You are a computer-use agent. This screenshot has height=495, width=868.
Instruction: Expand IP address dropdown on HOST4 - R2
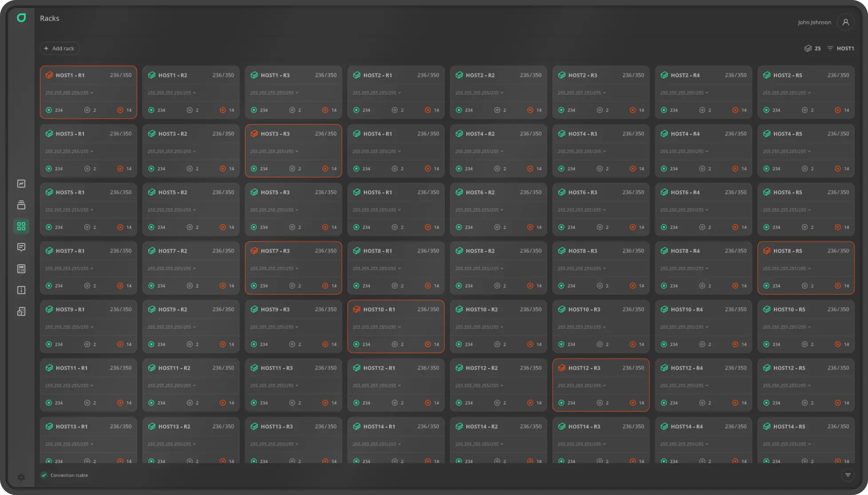click(x=502, y=152)
